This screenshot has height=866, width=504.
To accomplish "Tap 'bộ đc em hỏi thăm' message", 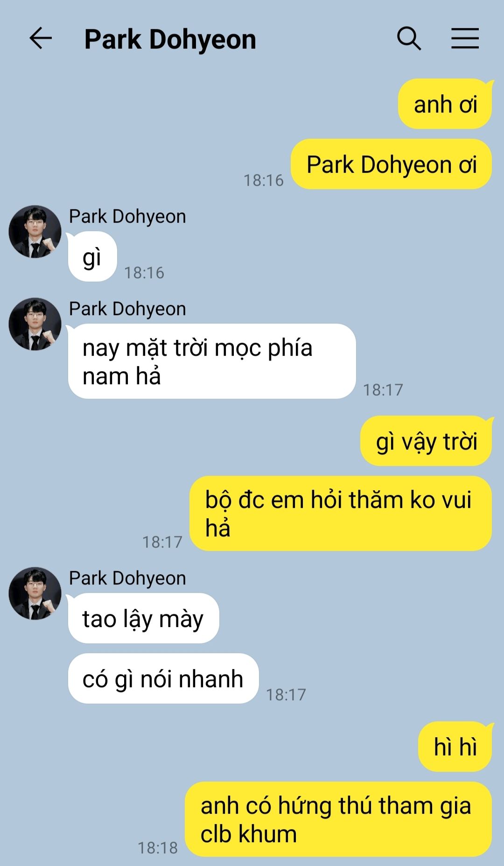I will click(x=341, y=514).
